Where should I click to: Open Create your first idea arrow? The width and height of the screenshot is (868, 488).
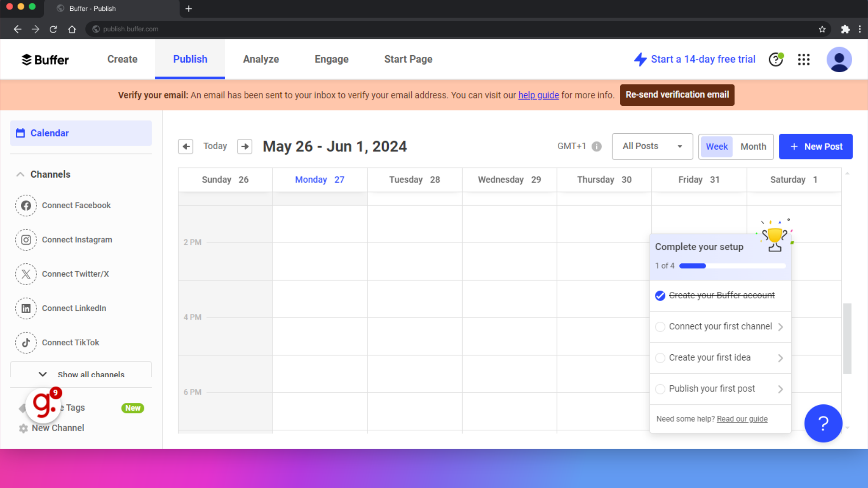780,358
